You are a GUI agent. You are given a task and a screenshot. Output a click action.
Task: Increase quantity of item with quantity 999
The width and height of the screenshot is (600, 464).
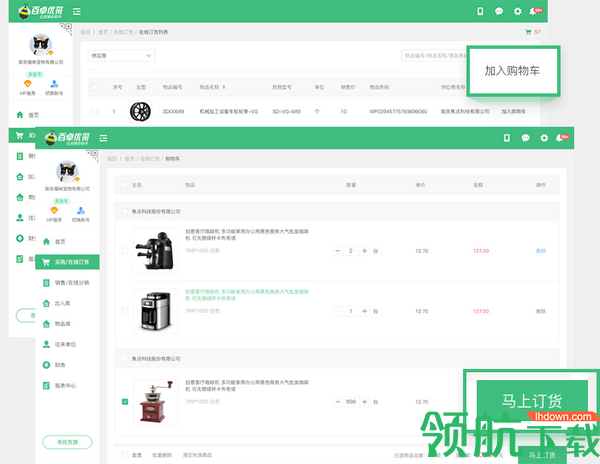(365, 402)
